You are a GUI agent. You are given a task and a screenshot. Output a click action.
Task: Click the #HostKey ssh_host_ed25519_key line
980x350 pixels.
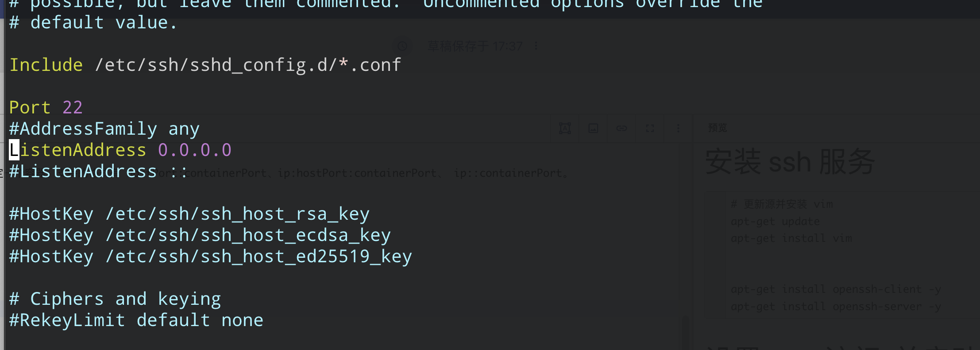[x=211, y=257]
